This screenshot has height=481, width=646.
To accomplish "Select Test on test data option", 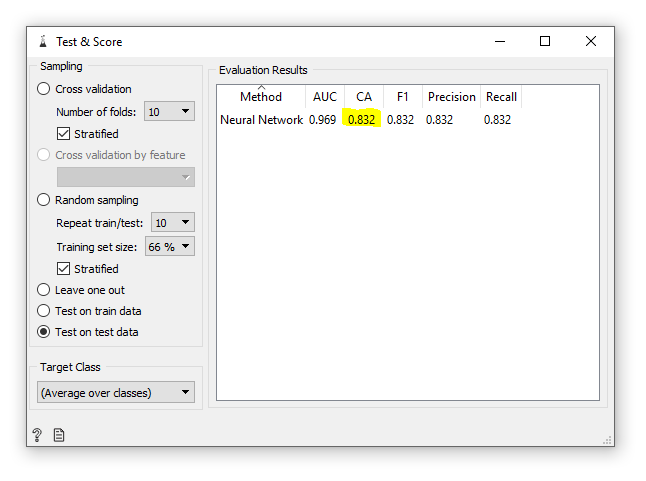I will point(44,332).
